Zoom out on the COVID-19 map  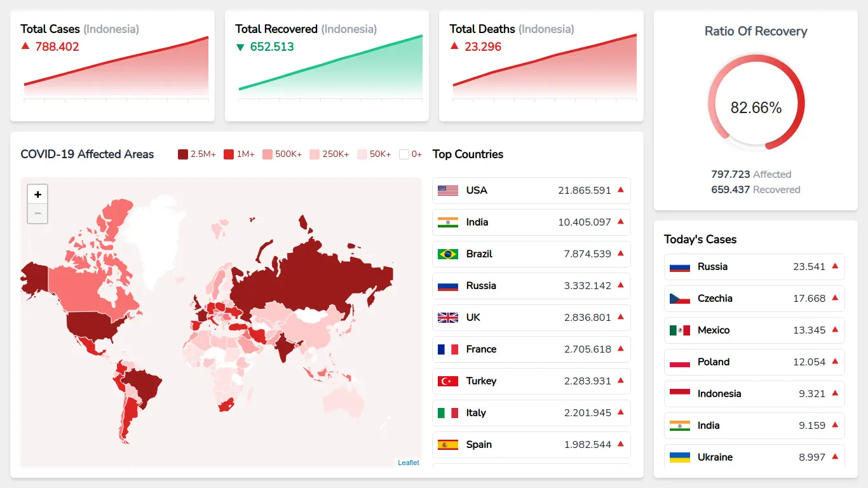[x=37, y=213]
